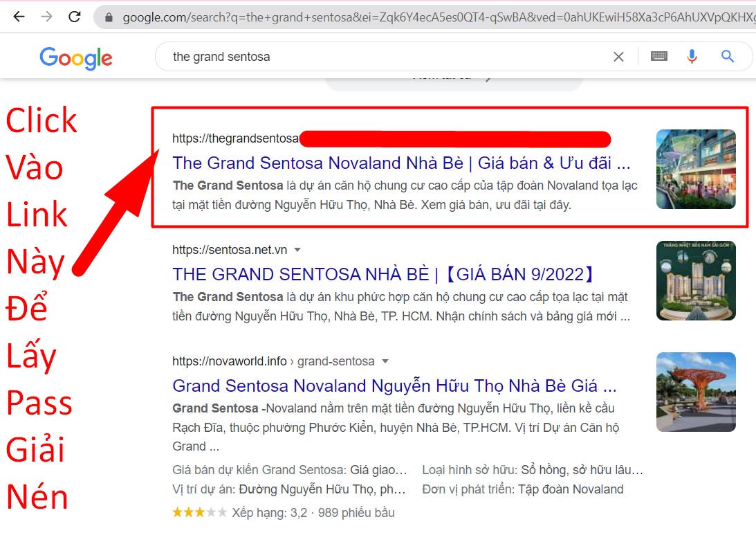Click 'Xếp hạng: 3,2 · 989 phiếu bầu' text
This screenshot has height=544, width=756.
point(313,513)
